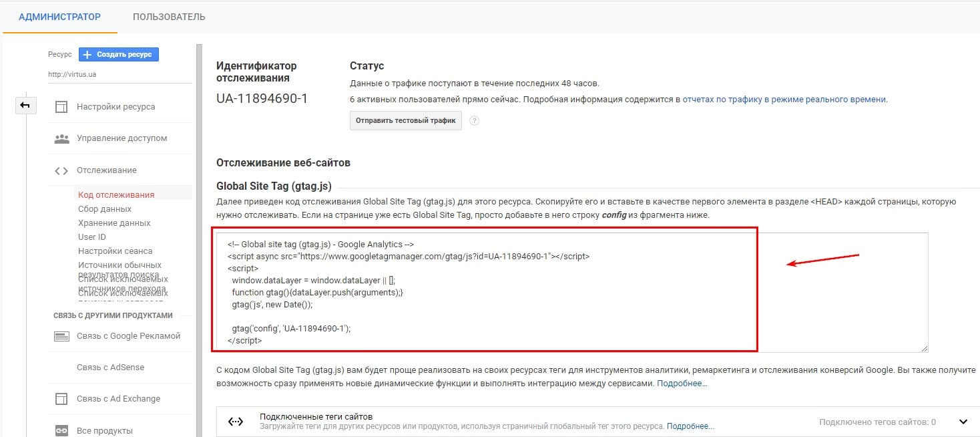Click the Создать ресурс button
Screen dimensions: 980x437
click(x=118, y=54)
